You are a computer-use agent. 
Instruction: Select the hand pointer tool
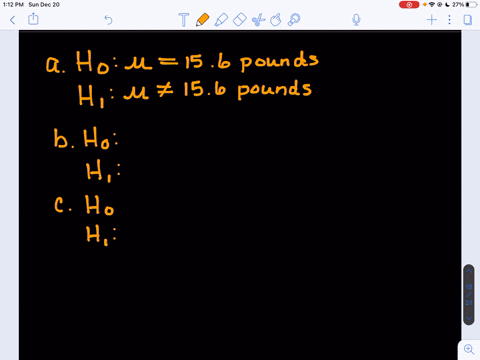tap(276, 20)
